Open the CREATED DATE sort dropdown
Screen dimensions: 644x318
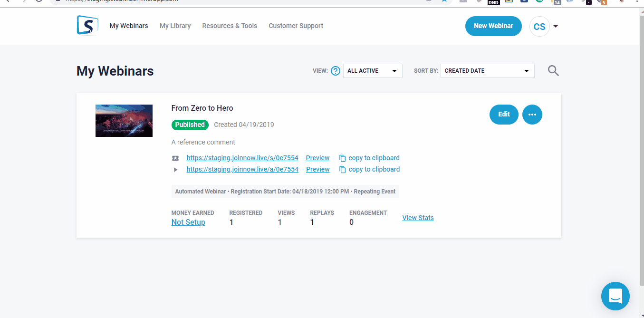(x=487, y=71)
